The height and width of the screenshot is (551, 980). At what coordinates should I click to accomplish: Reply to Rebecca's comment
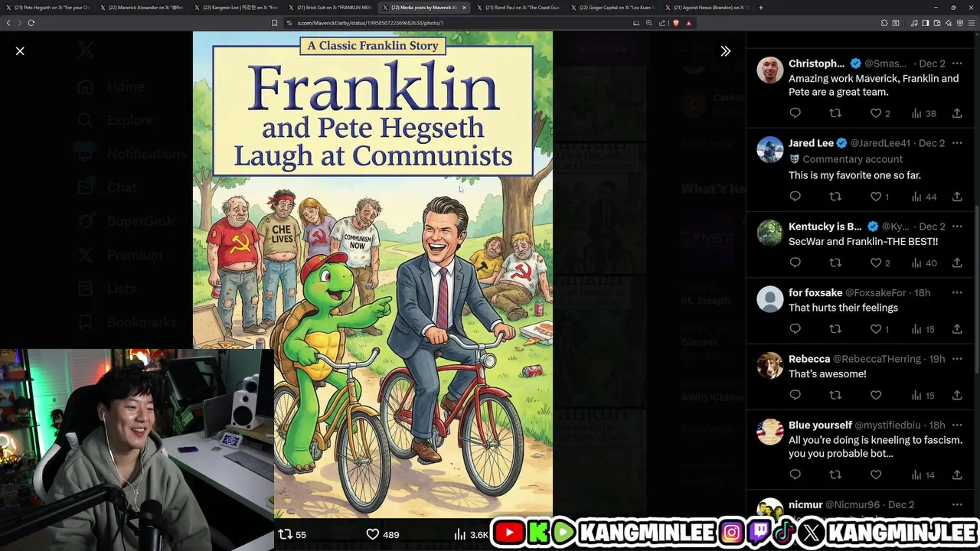(x=795, y=396)
